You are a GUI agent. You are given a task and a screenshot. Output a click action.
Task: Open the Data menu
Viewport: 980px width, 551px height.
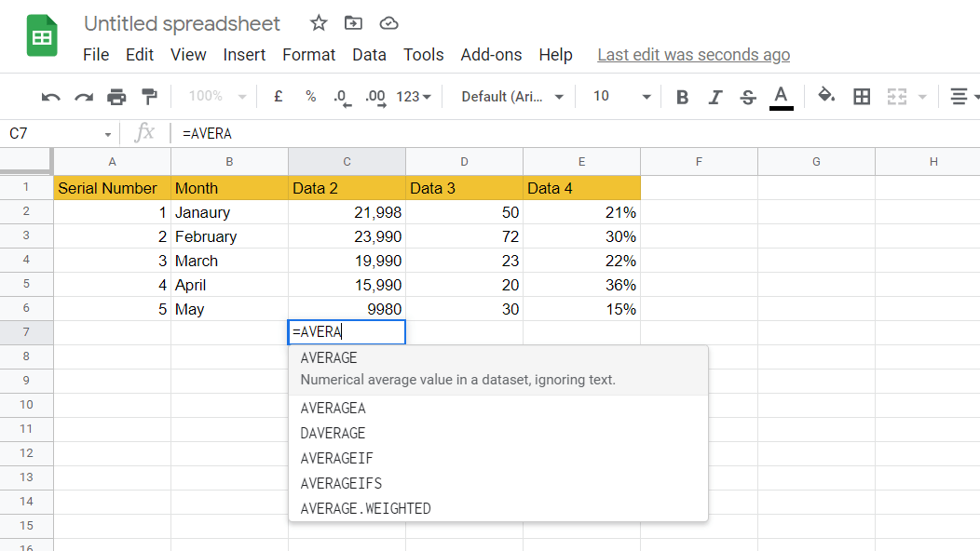tap(369, 55)
